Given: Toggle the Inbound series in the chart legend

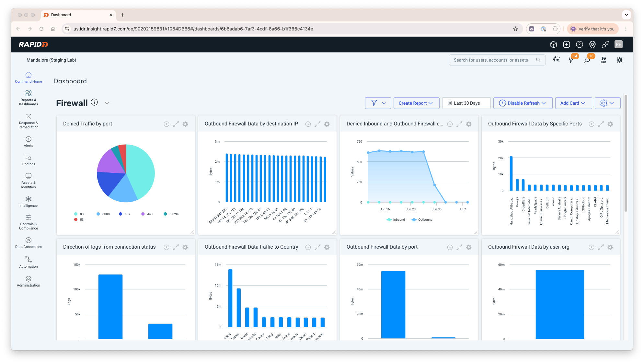Looking at the screenshot, I should pos(396,220).
